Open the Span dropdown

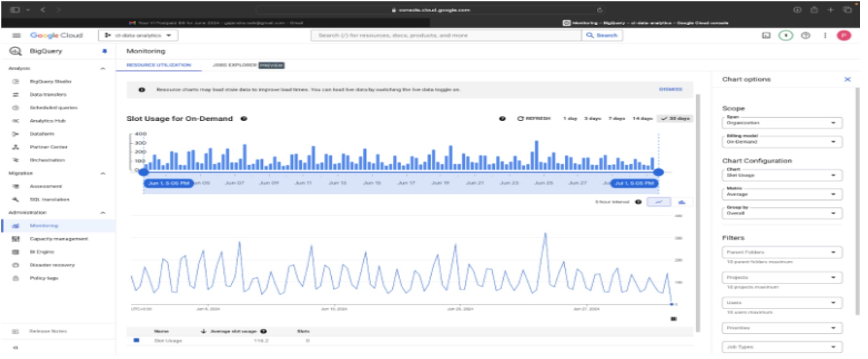[x=782, y=123]
